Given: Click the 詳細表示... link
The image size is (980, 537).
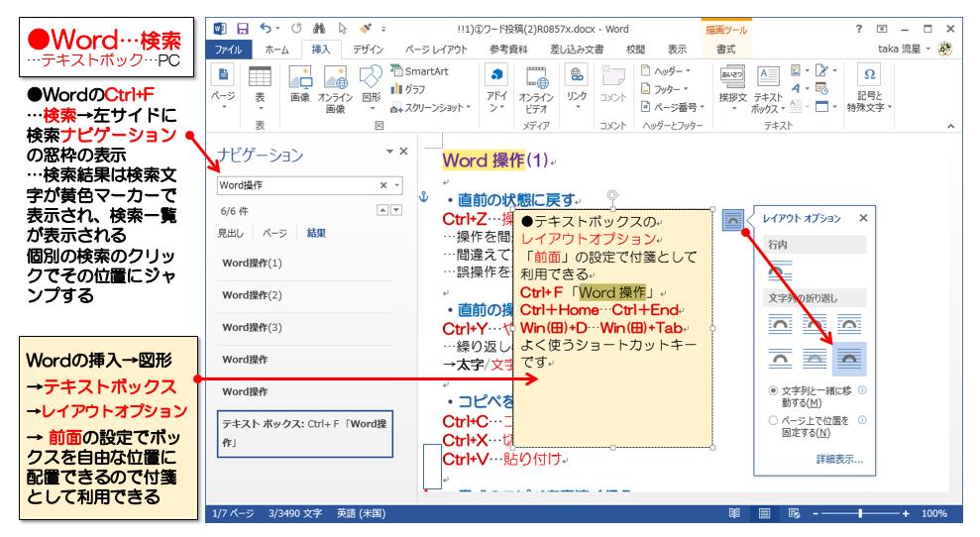Looking at the screenshot, I should pyautogui.click(x=839, y=460).
